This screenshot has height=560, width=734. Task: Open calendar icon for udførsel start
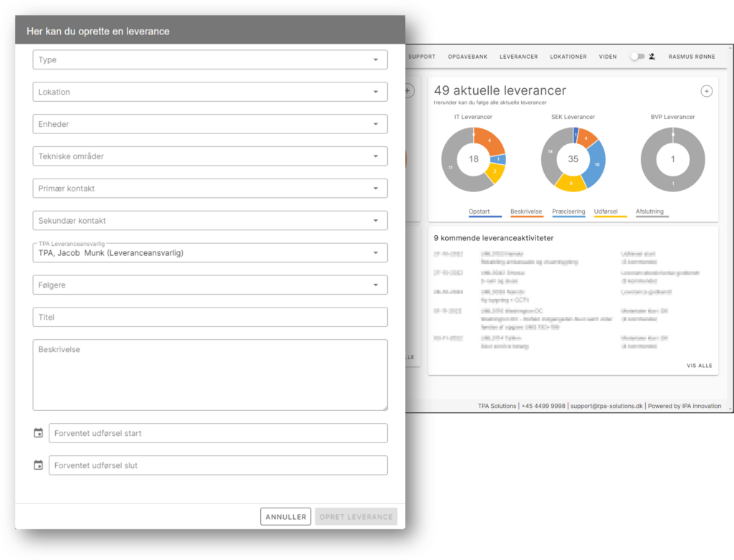[x=39, y=433]
